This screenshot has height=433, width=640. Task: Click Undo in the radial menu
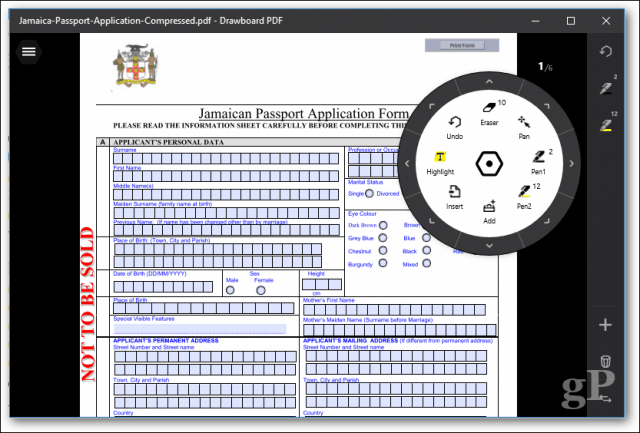(454, 127)
